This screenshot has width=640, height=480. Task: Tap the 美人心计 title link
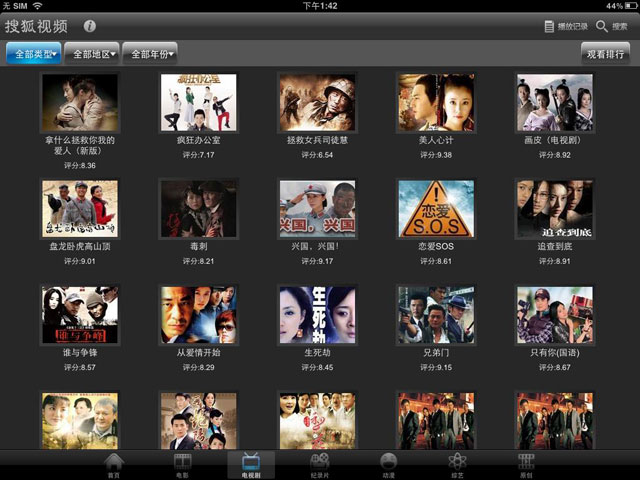coord(436,141)
